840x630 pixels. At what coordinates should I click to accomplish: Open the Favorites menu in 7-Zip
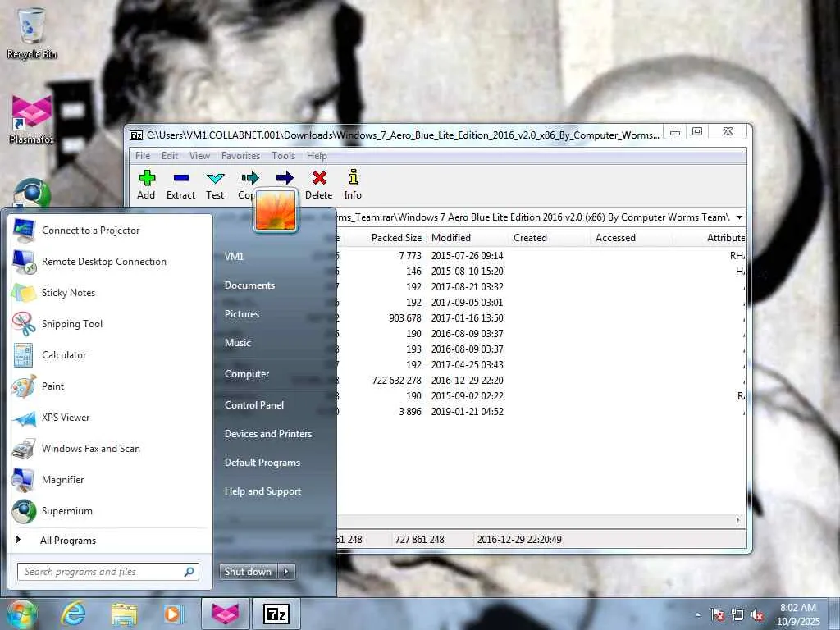[x=240, y=155]
